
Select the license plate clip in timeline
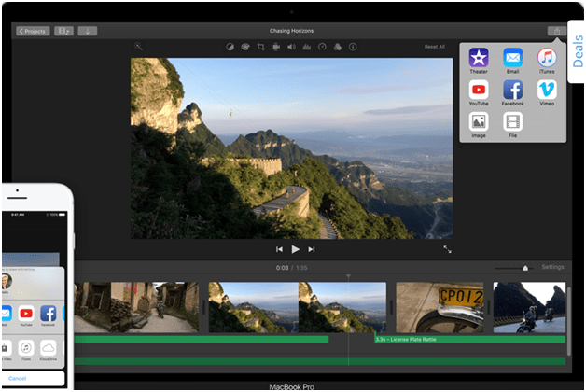(x=439, y=307)
